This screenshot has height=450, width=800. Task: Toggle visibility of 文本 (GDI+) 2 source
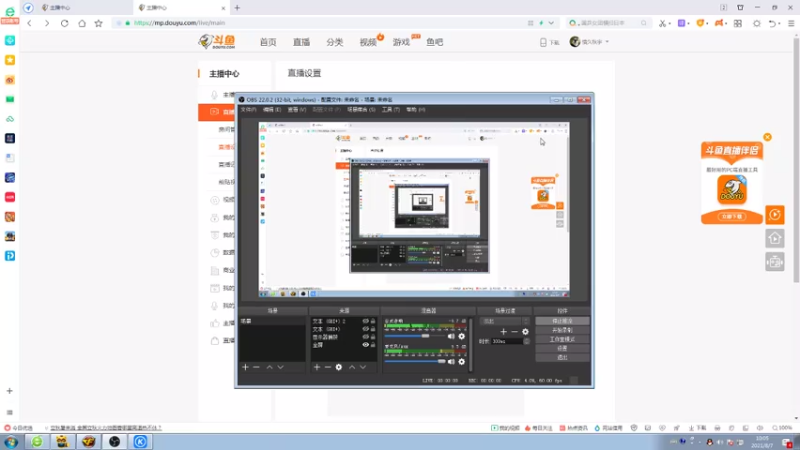tap(365, 321)
